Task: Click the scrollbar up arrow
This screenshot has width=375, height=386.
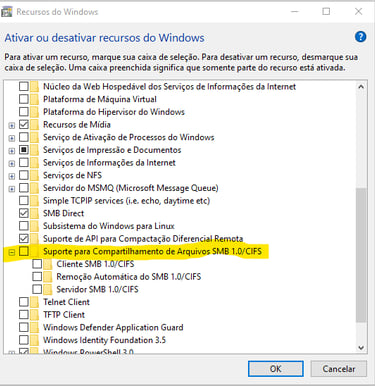Action: [361, 87]
